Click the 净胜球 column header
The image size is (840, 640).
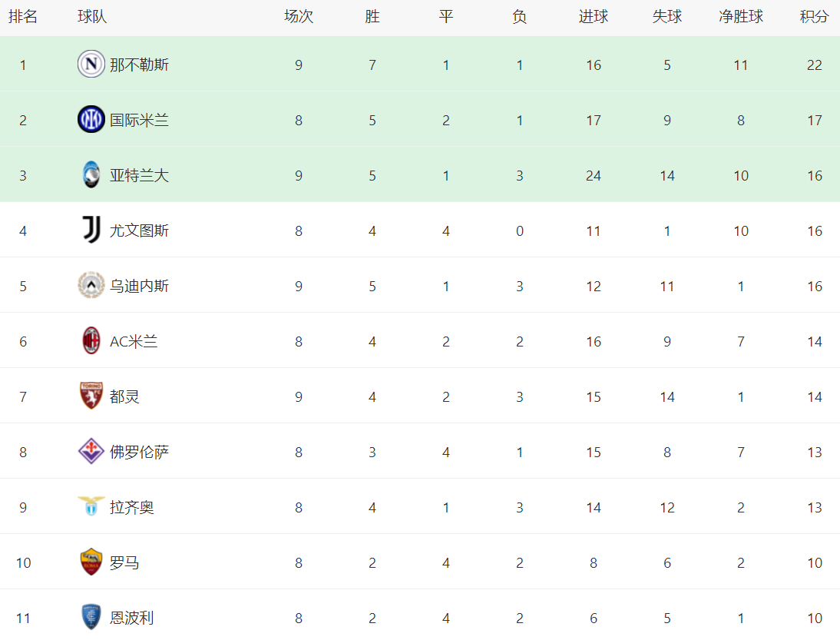click(740, 17)
